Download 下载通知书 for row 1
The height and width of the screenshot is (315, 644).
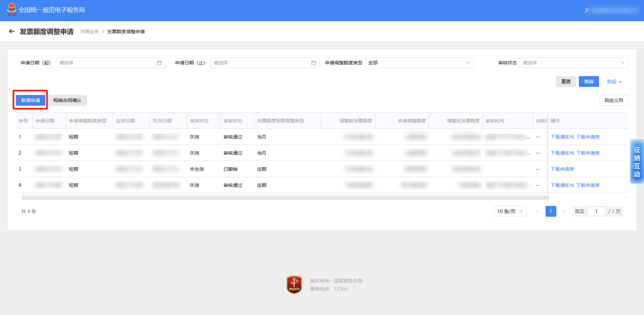[562, 137]
